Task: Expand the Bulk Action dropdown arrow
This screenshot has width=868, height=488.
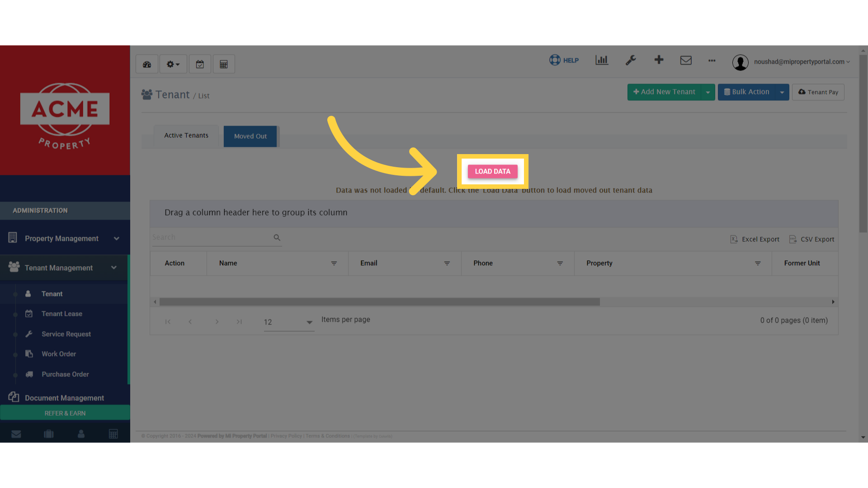Action: pyautogui.click(x=782, y=92)
